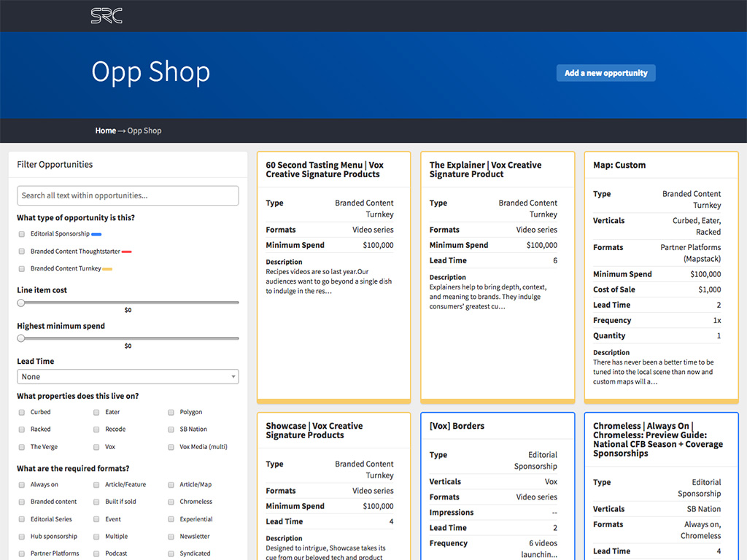Enable Vox Media (multi) checkbox
Viewport: 747px width, 560px height.
171,447
